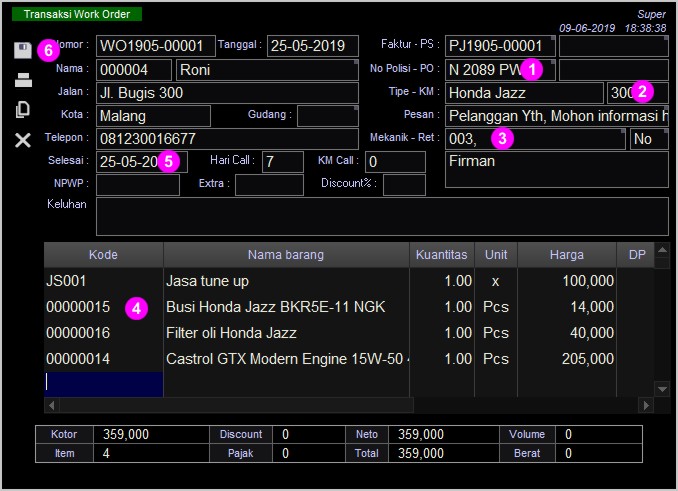The height and width of the screenshot is (491, 678).
Task: Select the Jasa tune up row
Action: pyautogui.click(x=207, y=281)
